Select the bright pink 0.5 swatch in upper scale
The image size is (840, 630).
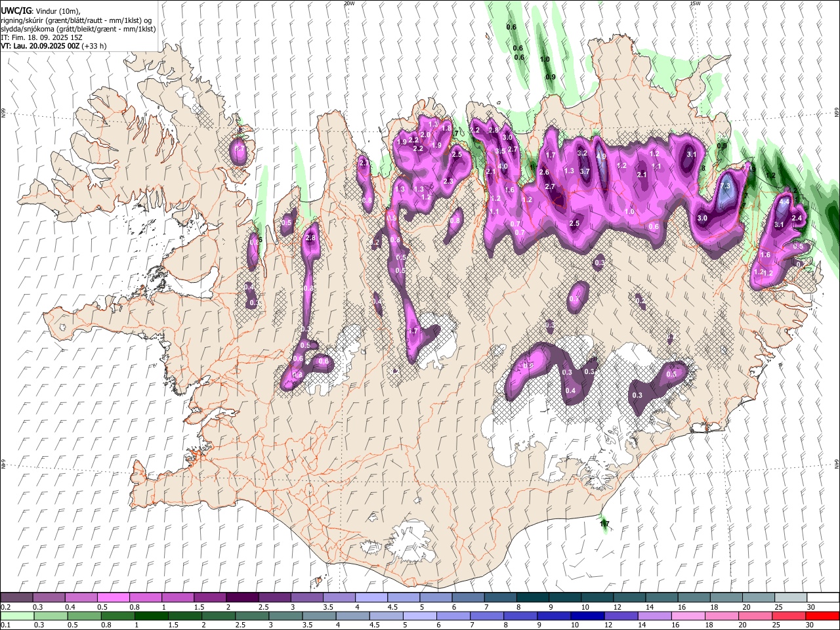coord(113,597)
